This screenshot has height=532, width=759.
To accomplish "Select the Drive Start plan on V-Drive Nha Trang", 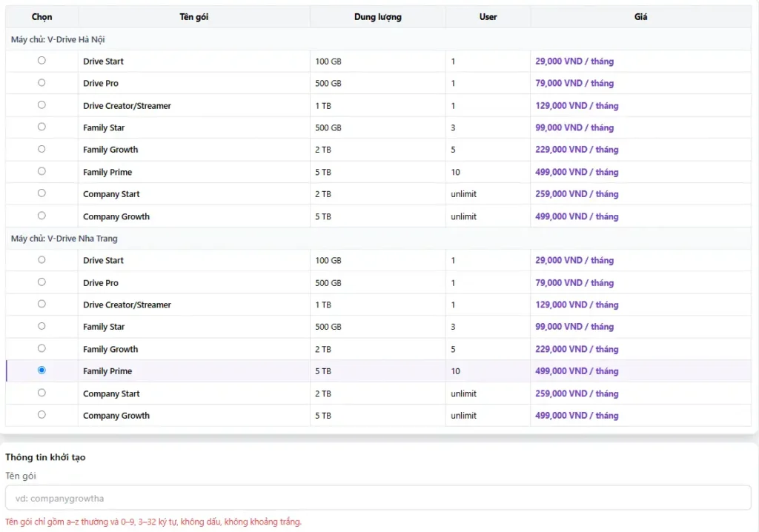I will (x=41, y=260).
